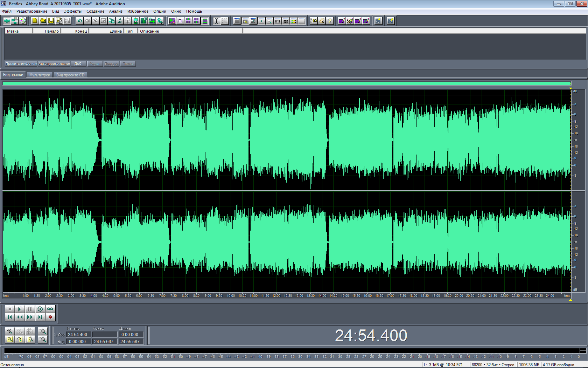Fast forward with double right arrows
Screen dimensions: 588x368
tap(30, 317)
